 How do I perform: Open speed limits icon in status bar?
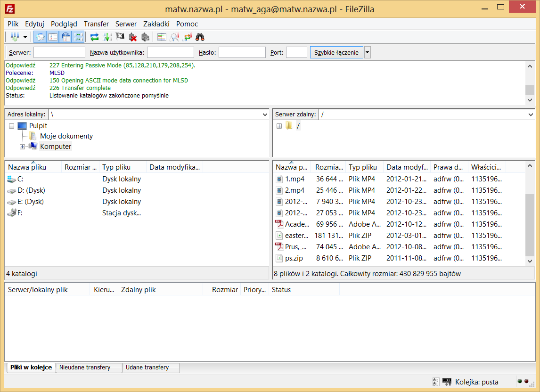click(447, 382)
